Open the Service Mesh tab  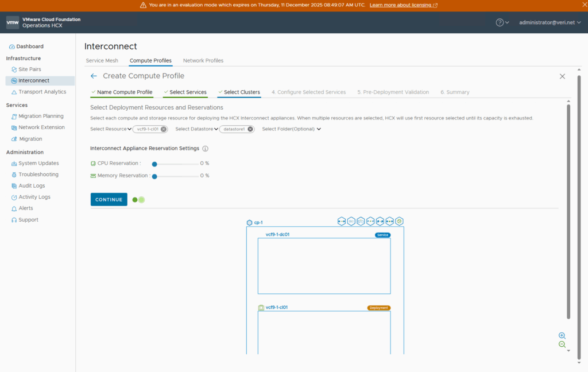coord(102,60)
